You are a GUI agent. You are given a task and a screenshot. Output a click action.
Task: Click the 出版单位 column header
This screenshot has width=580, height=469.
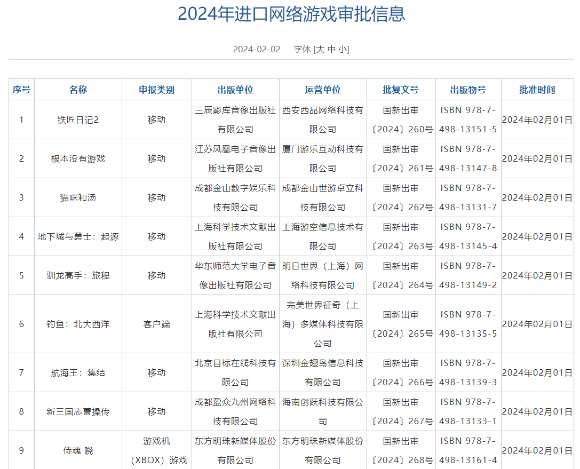pyautogui.click(x=235, y=90)
